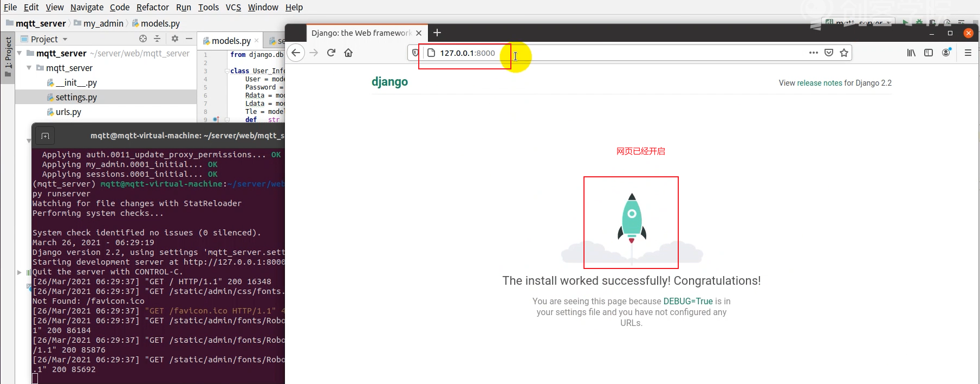The width and height of the screenshot is (980, 384).
Task: Save page to Pocket
Action: tap(829, 53)
